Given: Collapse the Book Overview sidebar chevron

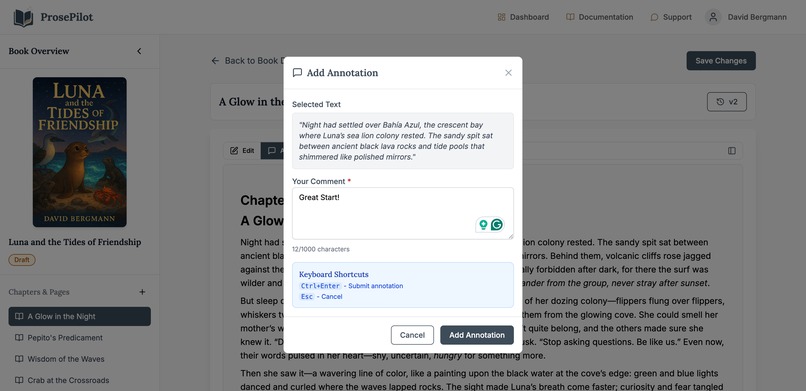Looking at the screenshot, I should click(139, 51).
